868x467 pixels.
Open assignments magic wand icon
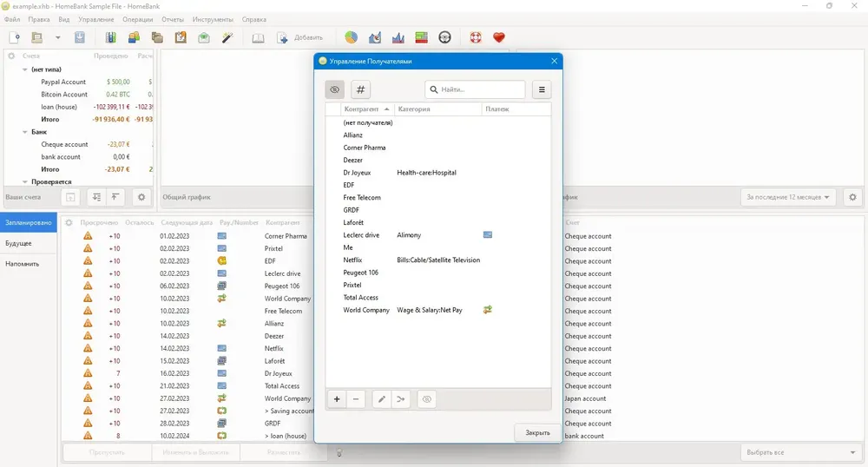point(227,37)
